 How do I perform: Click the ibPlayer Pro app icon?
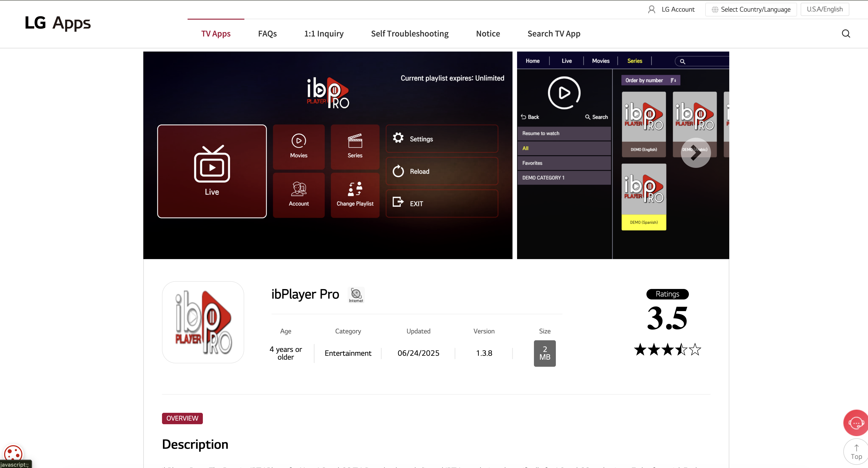(x=203, y=322)
